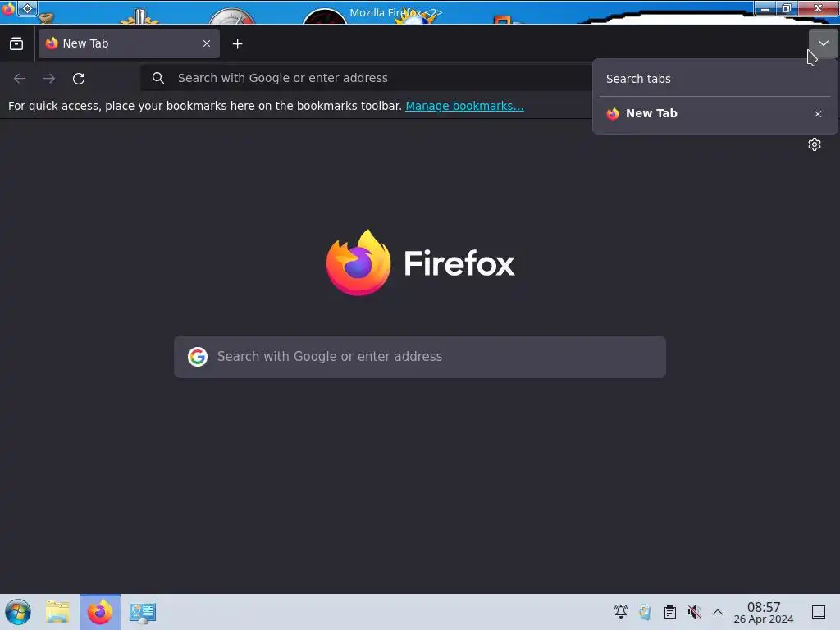Select the New Tab tab
The image size is (840, 630).
[129, 44]
